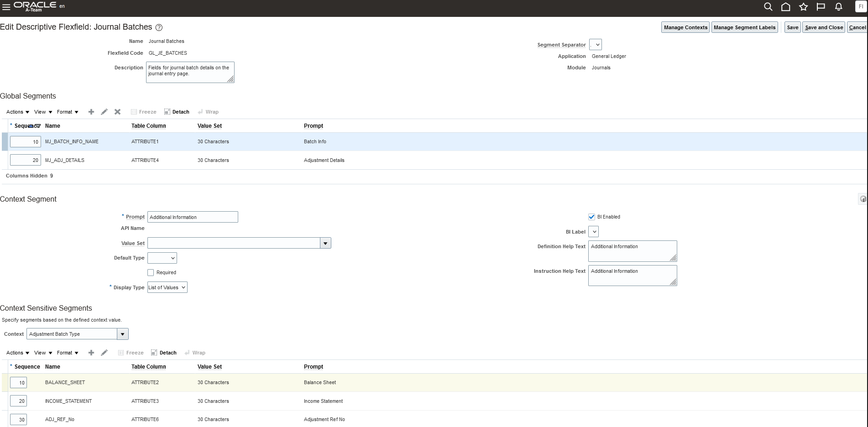Image resolution: width=868 pixels, height=427 pixels.
Task: Open the Watchlist flag icon
Action: [821, 7]
